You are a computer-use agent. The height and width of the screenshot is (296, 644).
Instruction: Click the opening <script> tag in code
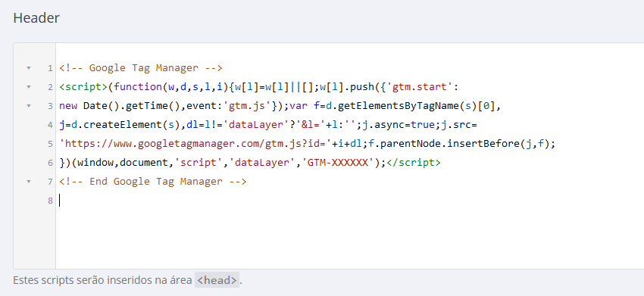tap(83, 87)
